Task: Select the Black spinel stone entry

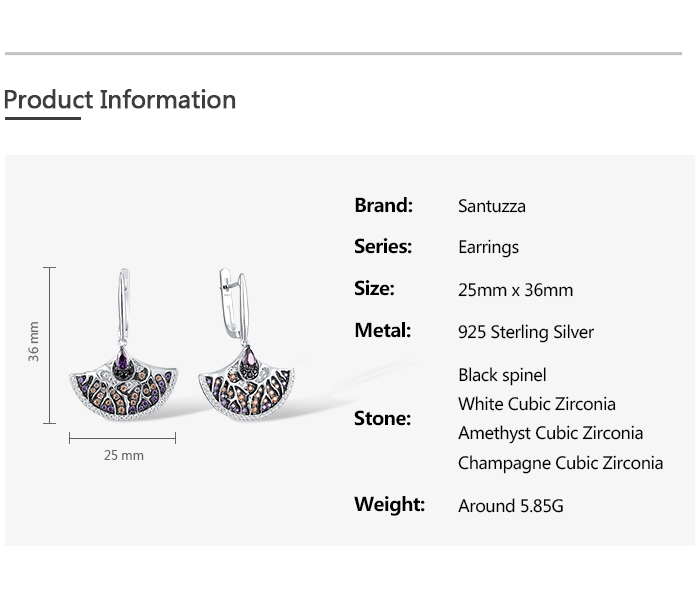Action: (502, 375)
